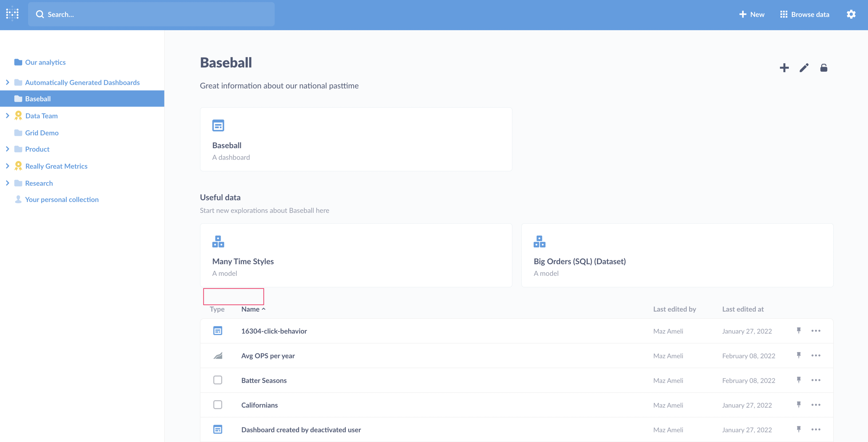
Task: Click the Metabase logo icon
Action: [12, 14]
